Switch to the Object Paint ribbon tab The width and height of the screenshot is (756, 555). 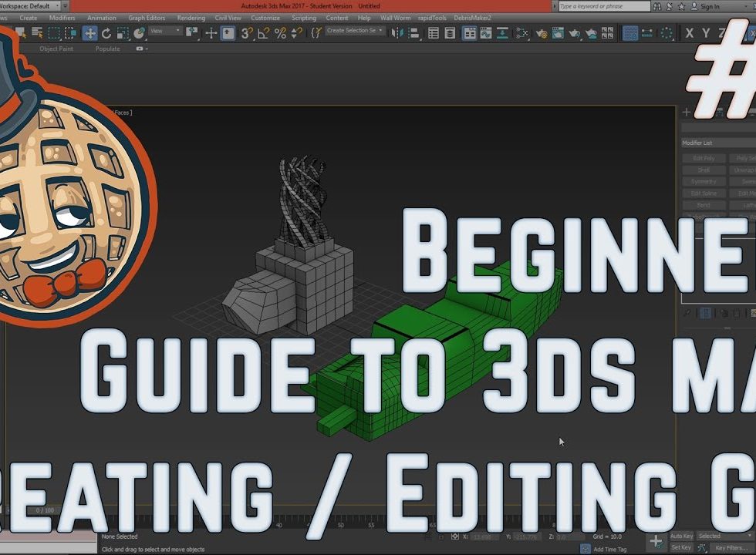click(x=56, y=49)
